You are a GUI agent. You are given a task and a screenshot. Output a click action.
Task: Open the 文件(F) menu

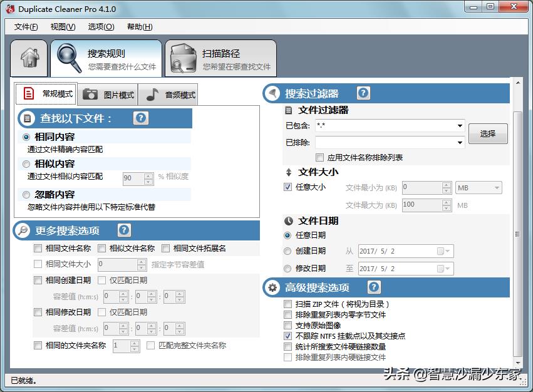[26, 27]
